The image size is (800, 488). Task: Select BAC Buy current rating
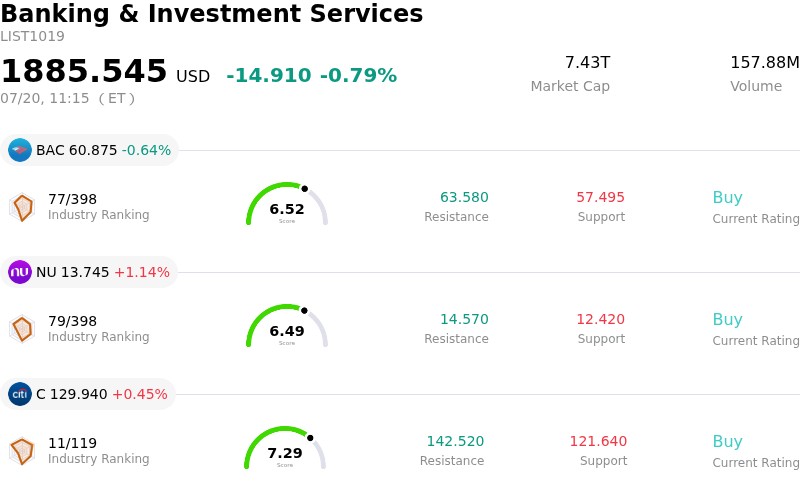tap(728, 198)
